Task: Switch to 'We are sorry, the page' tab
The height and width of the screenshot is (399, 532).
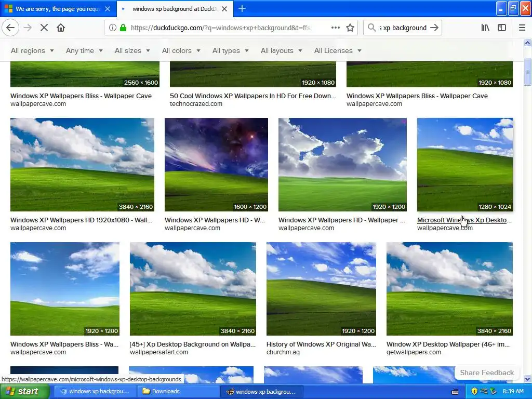Action: pos(58,9)
